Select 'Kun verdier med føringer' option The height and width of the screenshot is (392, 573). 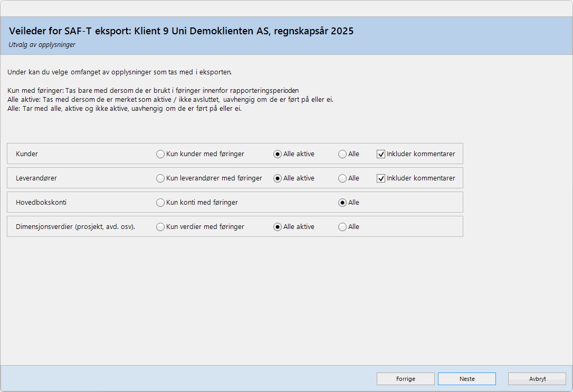coord(160,227)
